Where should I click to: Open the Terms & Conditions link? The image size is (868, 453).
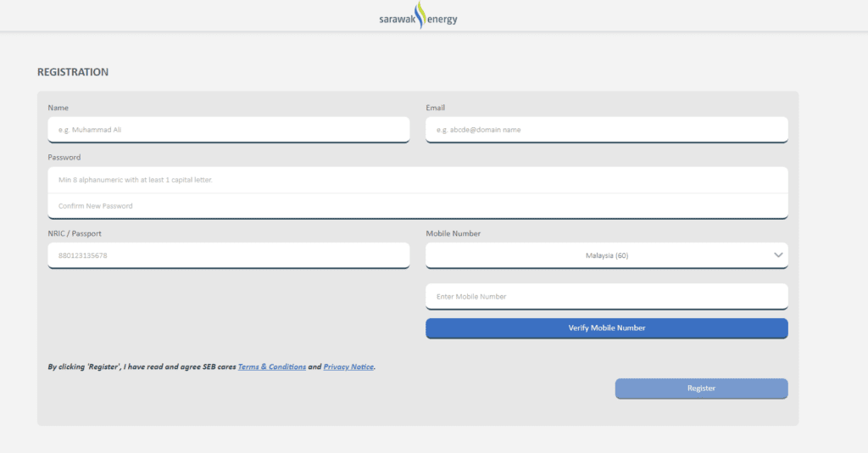[272, 366]
